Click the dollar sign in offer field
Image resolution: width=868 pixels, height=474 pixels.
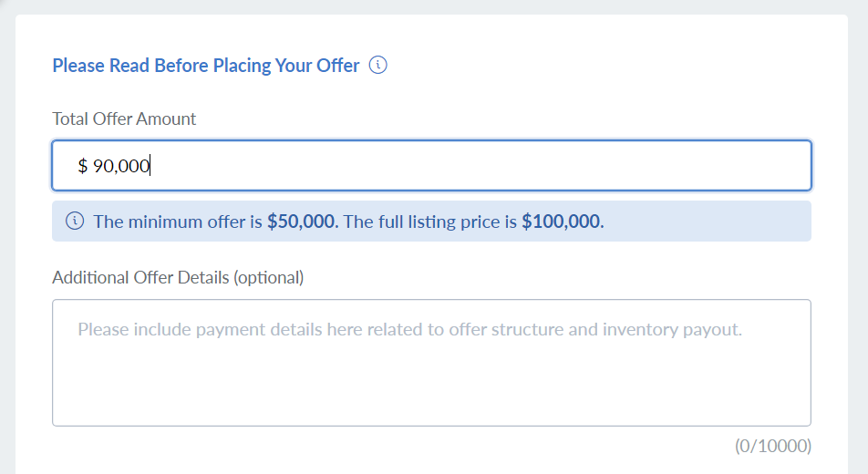click(82, 166)
